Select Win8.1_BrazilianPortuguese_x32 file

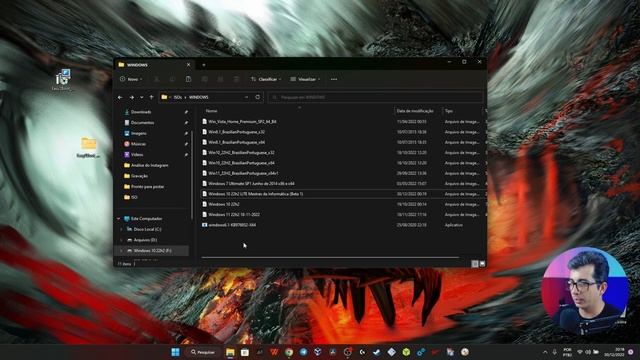point(236,132)
